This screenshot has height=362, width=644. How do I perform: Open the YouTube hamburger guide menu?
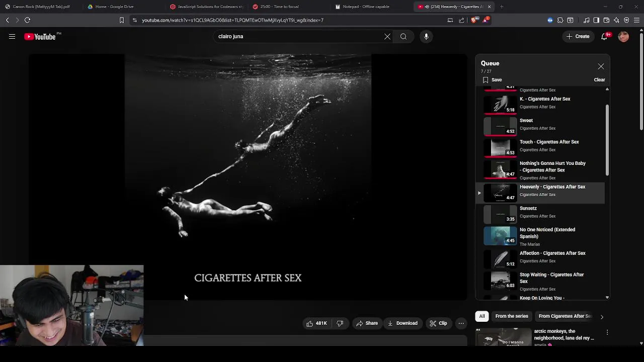pos(12,36)
